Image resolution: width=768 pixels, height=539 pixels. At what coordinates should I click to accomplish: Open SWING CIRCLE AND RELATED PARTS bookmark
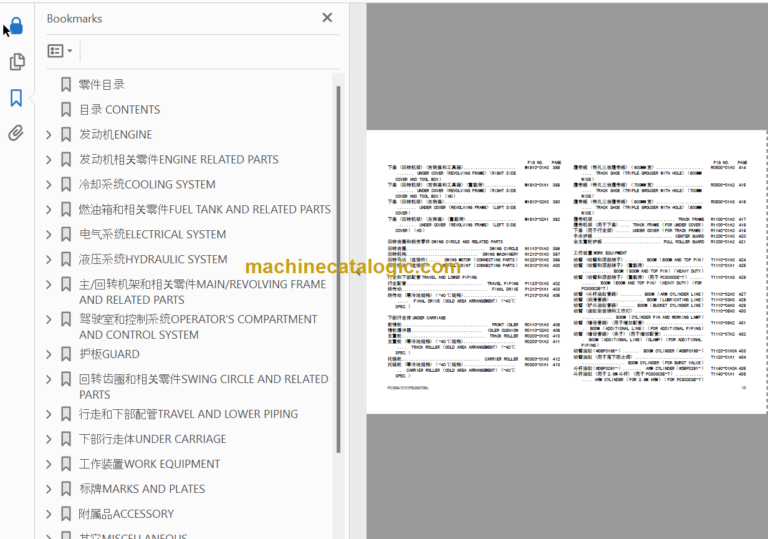tap(204, 387)
